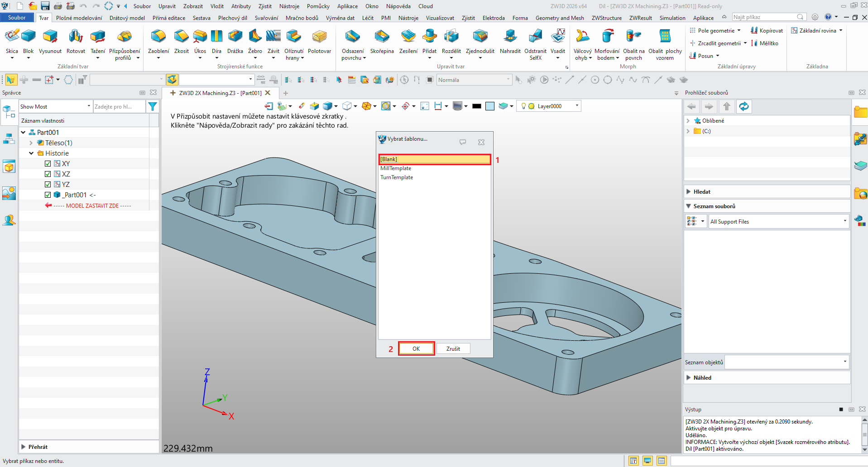Choose the Rotovat revolve tool
Image resolution: width=868 pixels, height=467 pixels.
pyautogui.click(x=76, y=42)
